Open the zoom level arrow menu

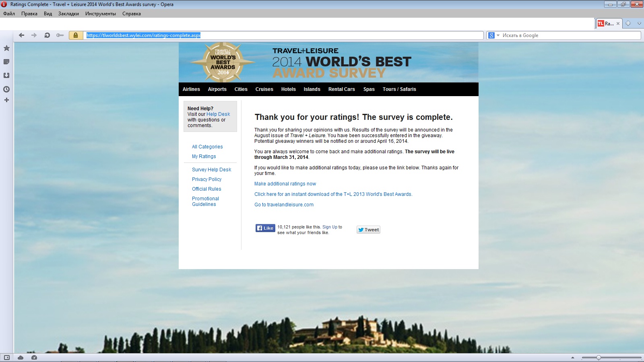coord(573,358)
